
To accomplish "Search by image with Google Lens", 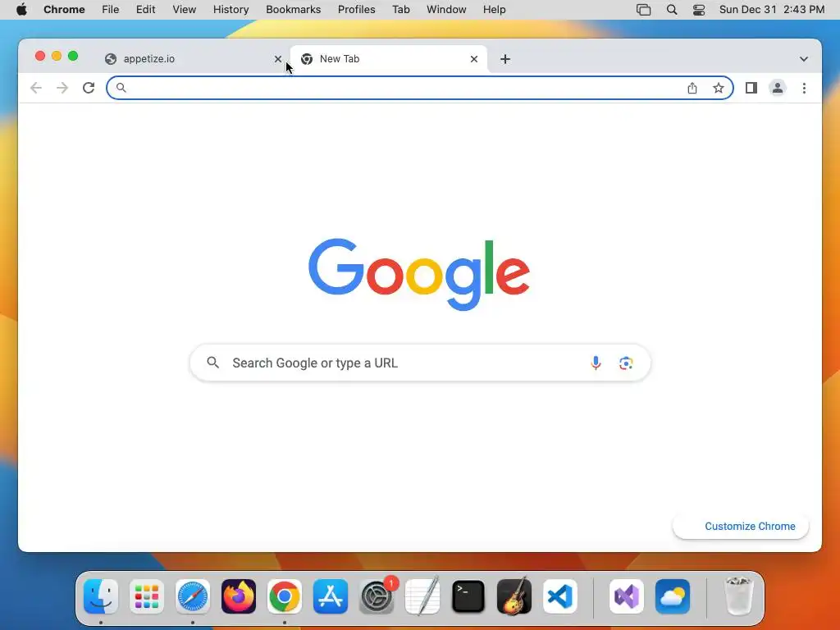I will (x=626, y=363).
